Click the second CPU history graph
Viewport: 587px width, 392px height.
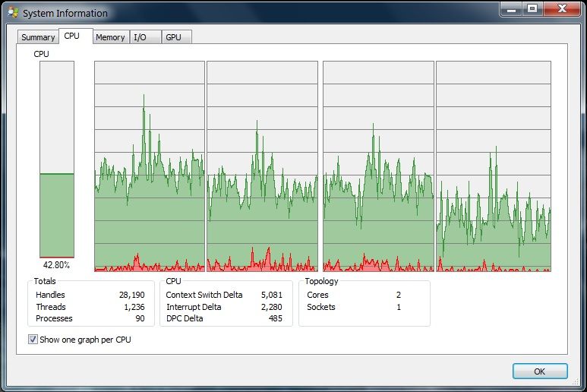[x=262, y=166]
